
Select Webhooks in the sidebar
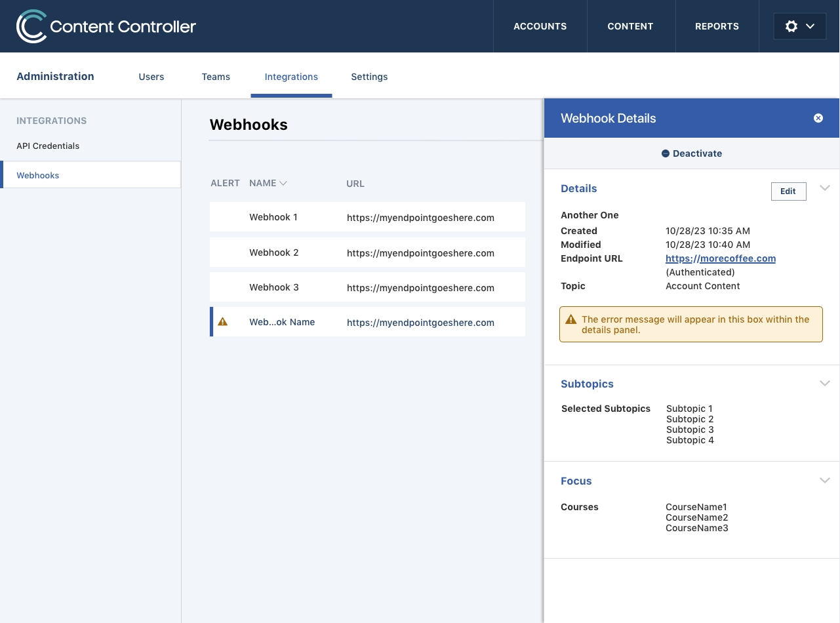(x=90, y=175)
